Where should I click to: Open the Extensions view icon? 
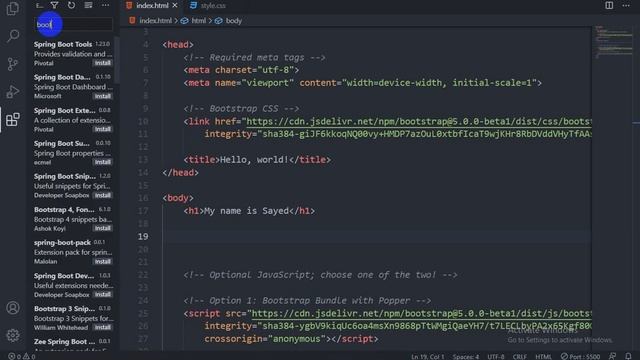tap(13, 119)
